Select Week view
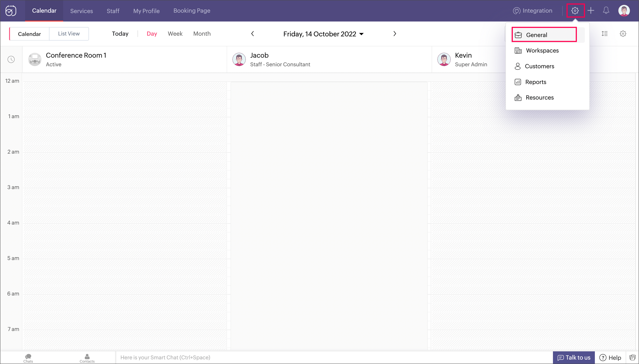The image size is (639, 364). click(175, 34)
